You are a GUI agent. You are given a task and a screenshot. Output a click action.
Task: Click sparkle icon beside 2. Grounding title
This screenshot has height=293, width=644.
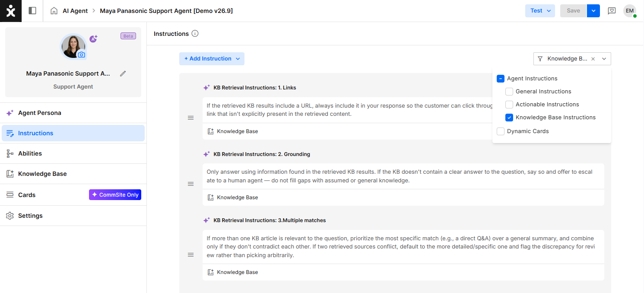point(206,154)
